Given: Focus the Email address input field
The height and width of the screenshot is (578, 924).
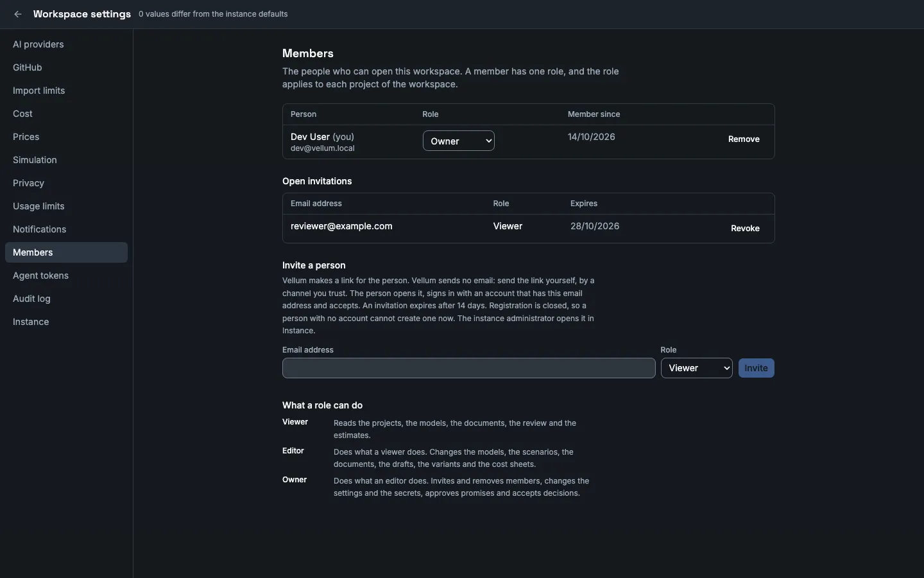Looking at the screenshot, I should click(469, 368).
